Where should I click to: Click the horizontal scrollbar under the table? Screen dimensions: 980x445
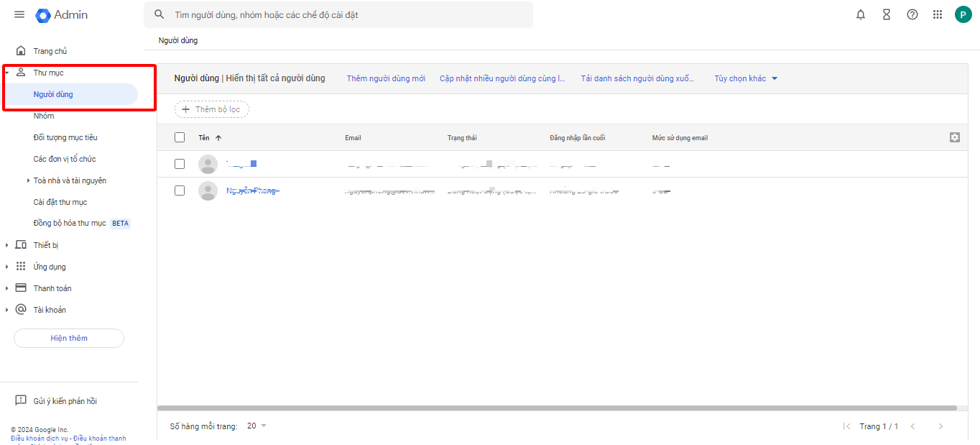click(x=557, y=408)
